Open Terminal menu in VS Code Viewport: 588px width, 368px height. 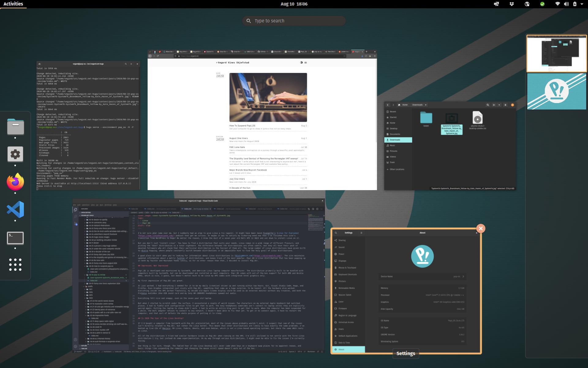(x=108, y=205)
